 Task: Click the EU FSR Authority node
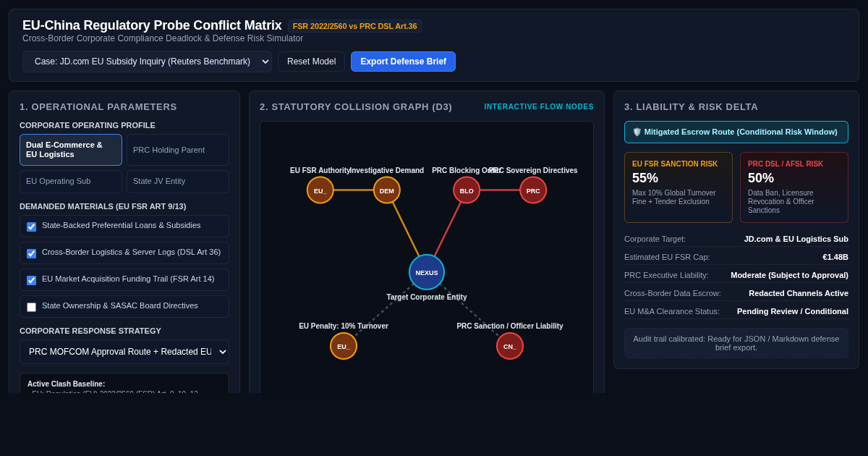point(320,190)
